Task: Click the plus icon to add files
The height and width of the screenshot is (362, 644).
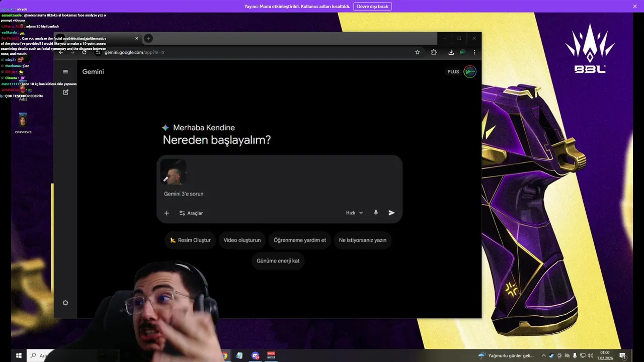Action: 167,213
